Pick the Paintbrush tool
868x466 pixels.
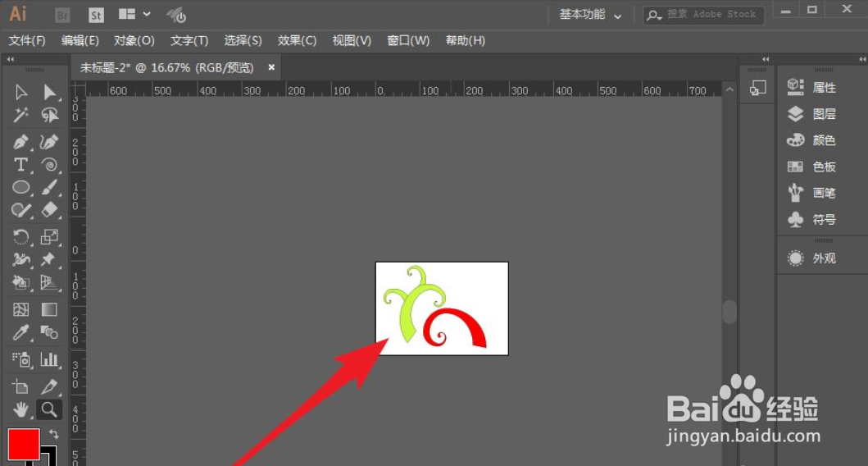(x=49, y=187)
